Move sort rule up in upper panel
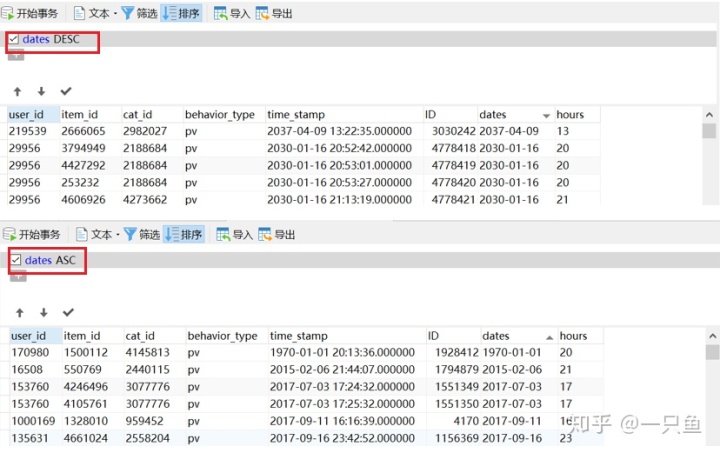Viewport: 720px width, 453px height. [x=17, y=91]
